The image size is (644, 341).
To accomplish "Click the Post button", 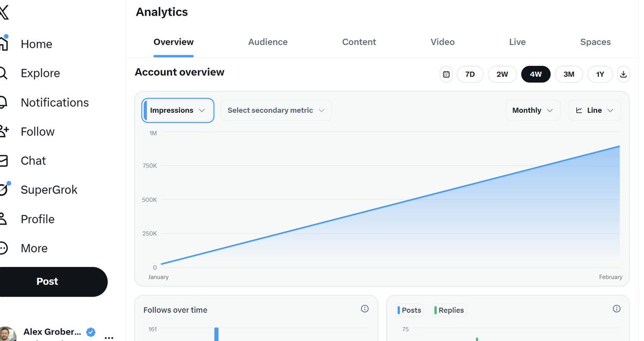I will coord(53,281).
